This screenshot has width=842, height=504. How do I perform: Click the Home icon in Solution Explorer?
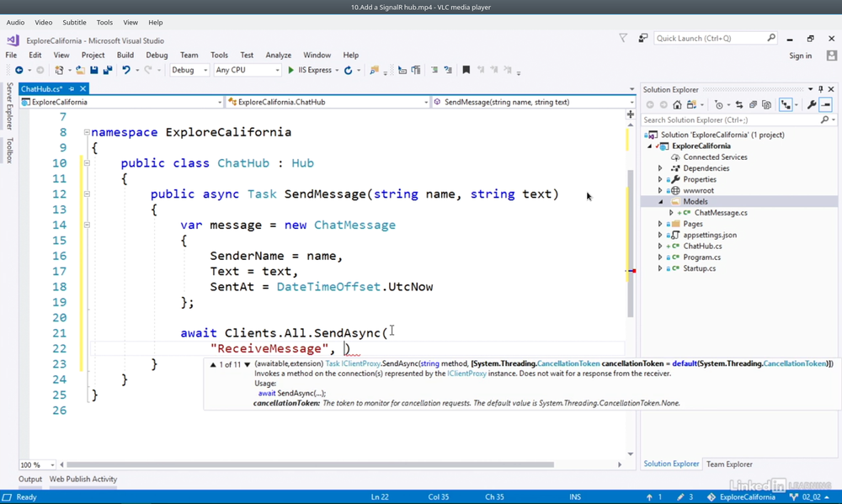(x=677, y=105)
